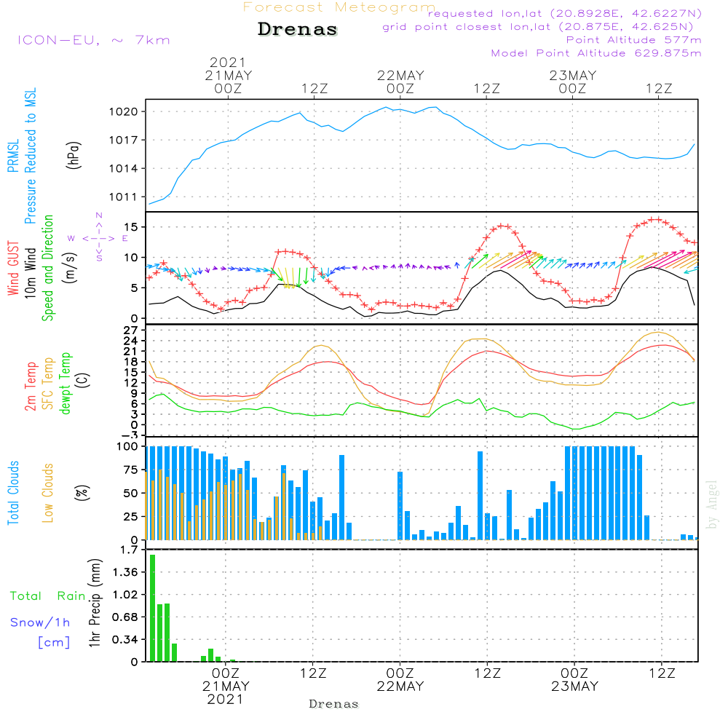The height and width of the screenshot is (728, 728).
Task: Click the '(m/s)' unit label
Action: 70,268
